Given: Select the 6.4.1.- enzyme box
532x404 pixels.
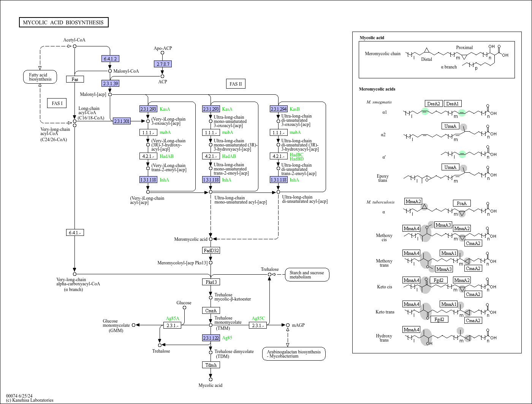Looking at the screenshot, I should [75, 232].
